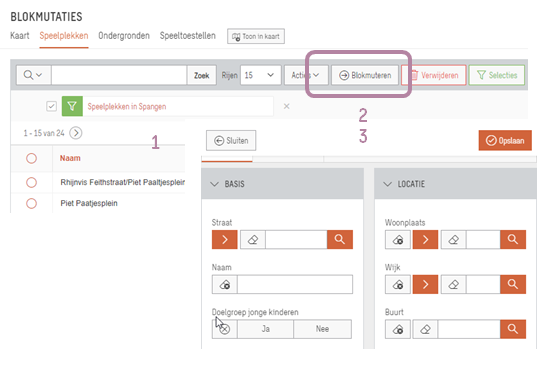Choose Nee for Doelgroep jonge kinderen
Screen dimensions: 549x365
coord(322,329)
